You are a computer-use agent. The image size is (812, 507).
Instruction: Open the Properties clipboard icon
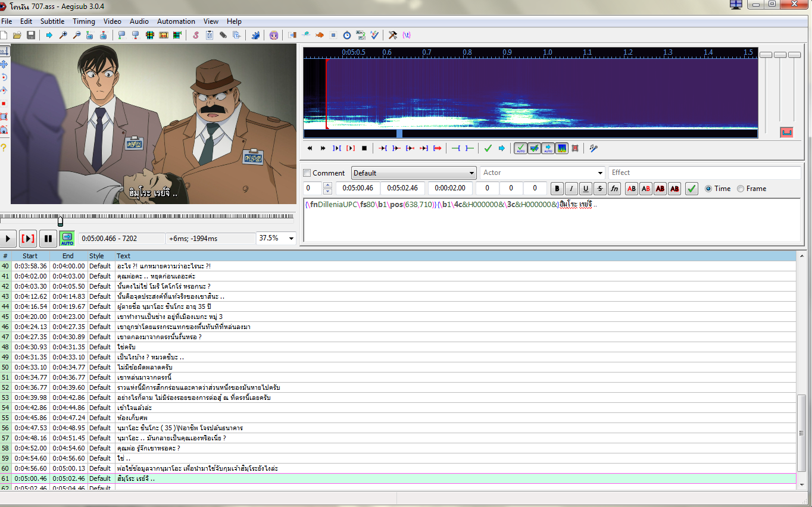(x=210, y=36)
